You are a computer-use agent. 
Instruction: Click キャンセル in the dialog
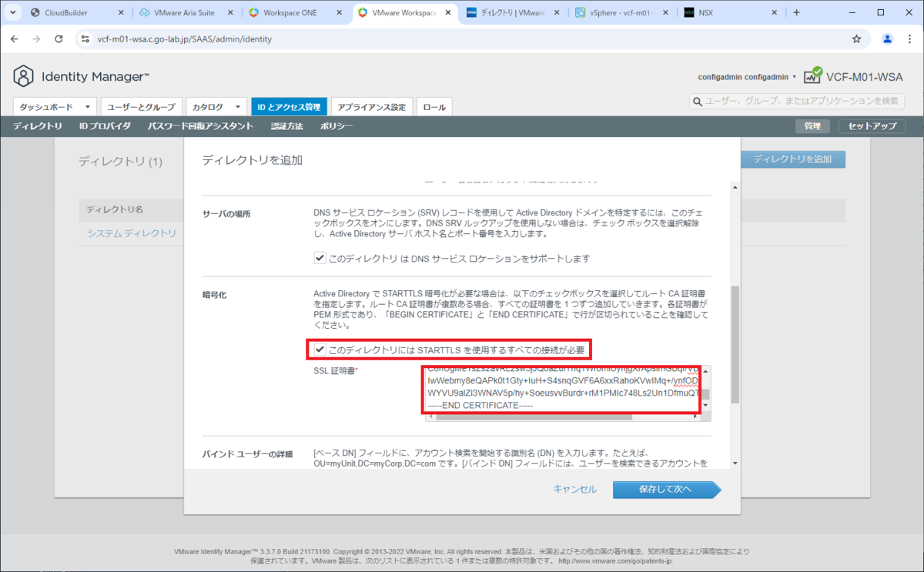coord(574,489)
